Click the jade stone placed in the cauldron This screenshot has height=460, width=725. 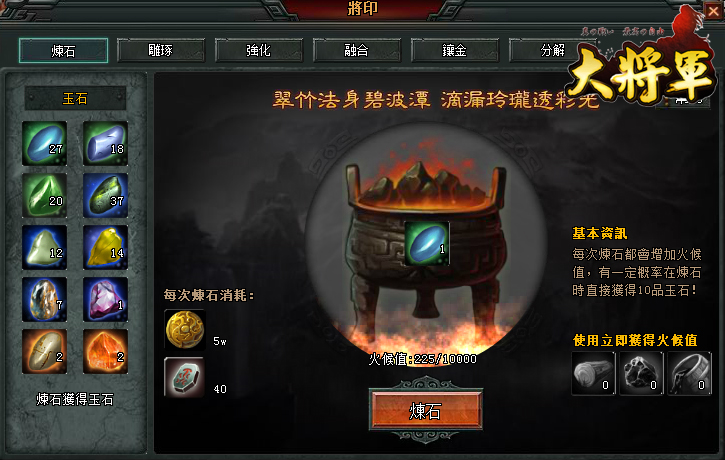(x=427, y=243)
